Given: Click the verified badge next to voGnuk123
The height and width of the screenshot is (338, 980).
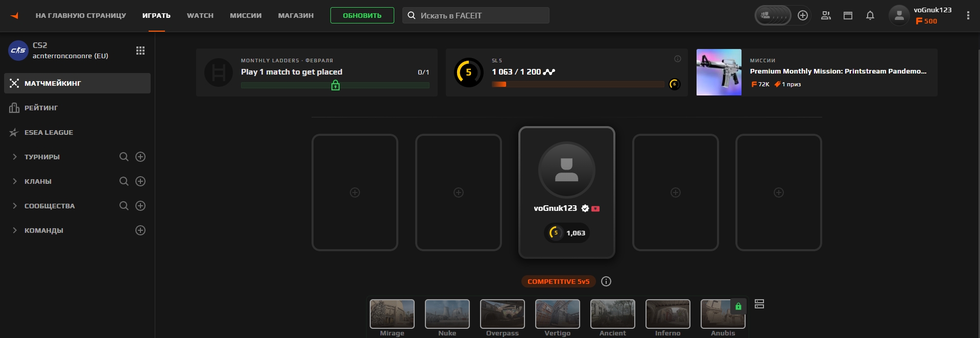Looking at the screenshot, I should click(x=585, y=208).
